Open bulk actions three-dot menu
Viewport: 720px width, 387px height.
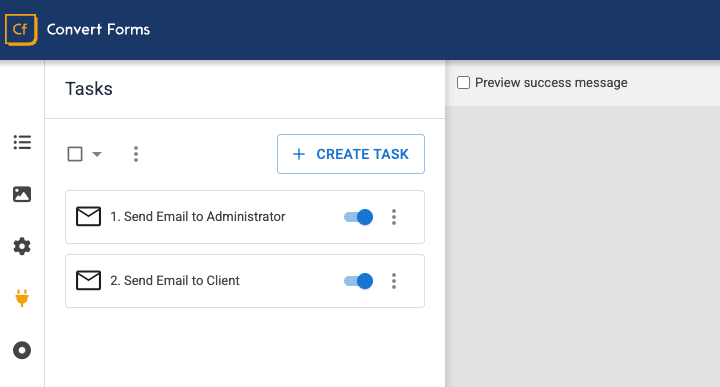[x=136, y=154]
